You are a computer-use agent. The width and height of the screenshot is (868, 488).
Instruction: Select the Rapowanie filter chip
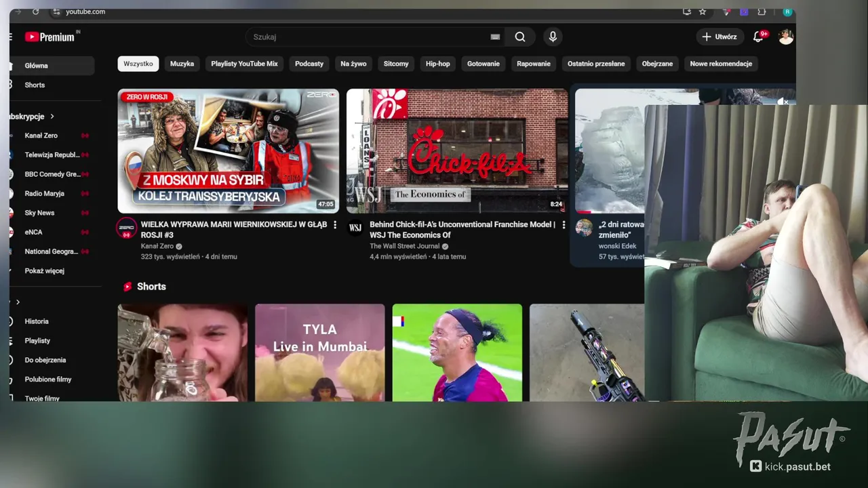534,64
